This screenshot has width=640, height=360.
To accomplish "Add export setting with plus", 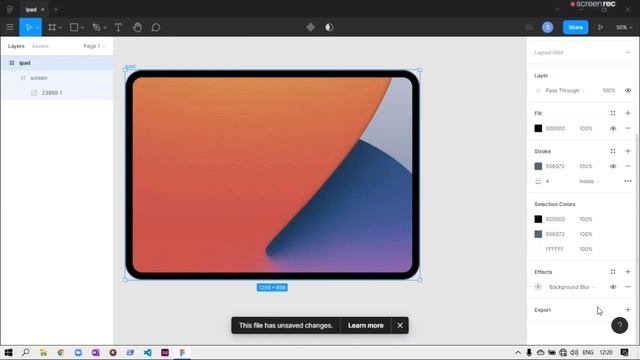I will pos(628,310).
